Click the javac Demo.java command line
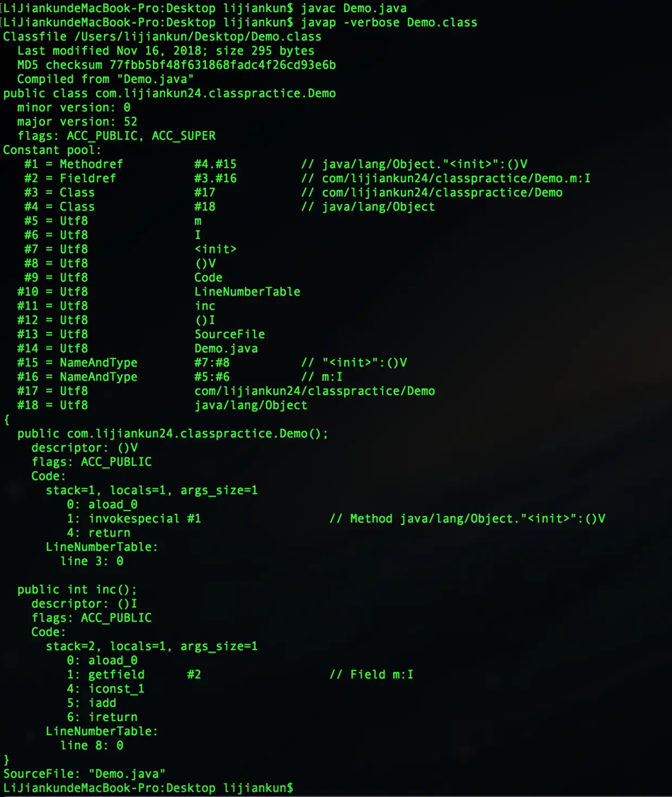Image resolution: width=672 pixels, height=797 pixels. click(x=205, y=8)
